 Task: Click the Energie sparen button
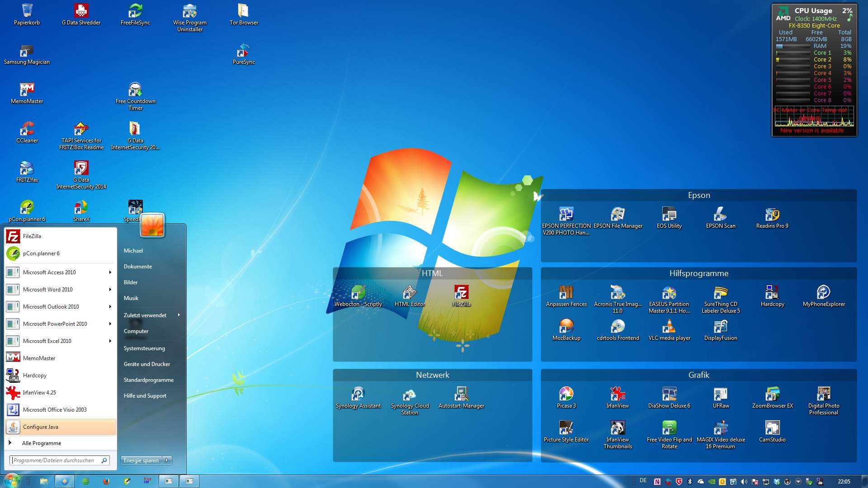(x=142, y=460)
